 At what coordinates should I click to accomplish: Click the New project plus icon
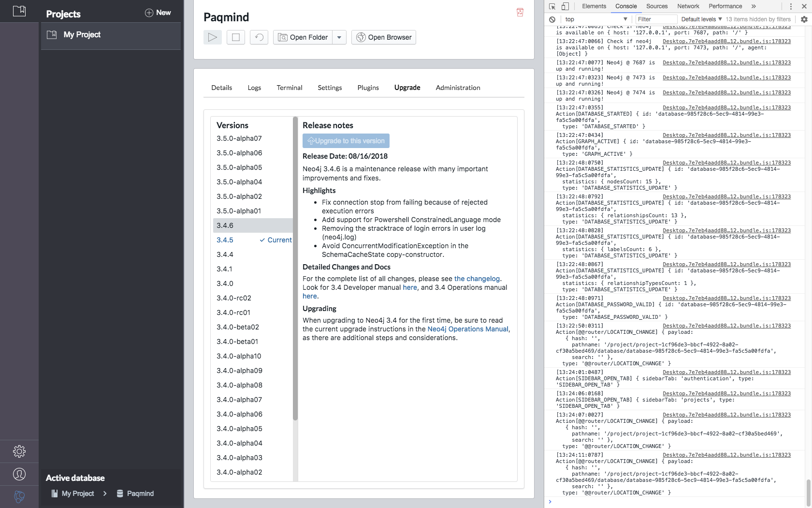tap(149, 13)
